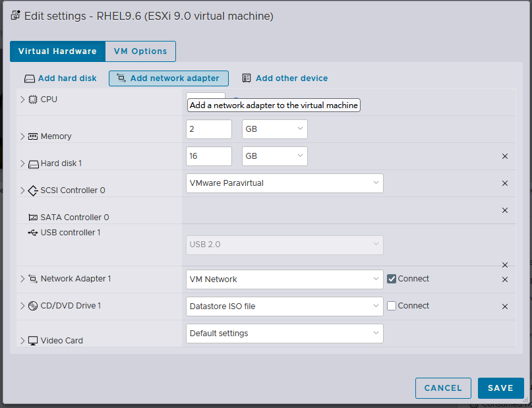This screenshot has height=408, width=532.
Task: Remove SCSI Controller 0 with X icon
Action: (505, 183)
